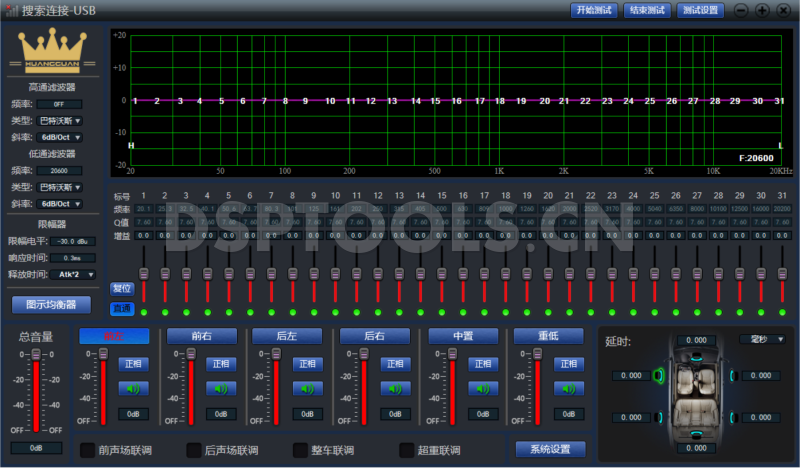
Task: Switch to the 后右 channel tab
Action: point(375,336)
